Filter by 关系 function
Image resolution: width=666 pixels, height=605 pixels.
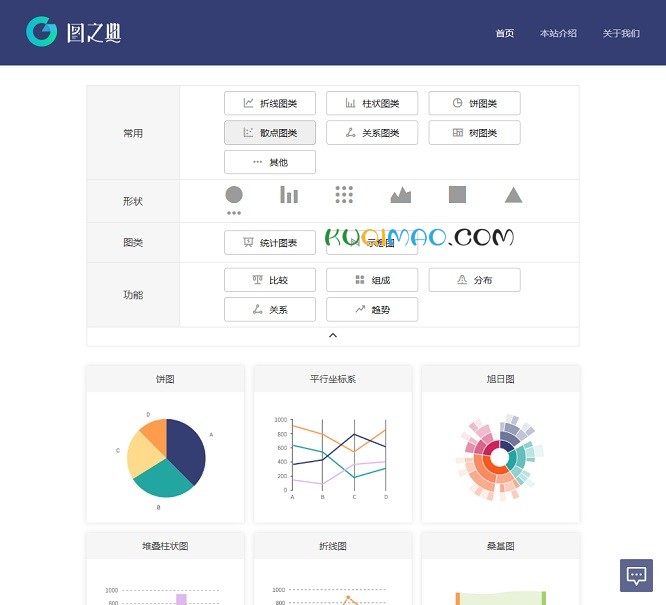pyautogui.click(x=270, y=309)
